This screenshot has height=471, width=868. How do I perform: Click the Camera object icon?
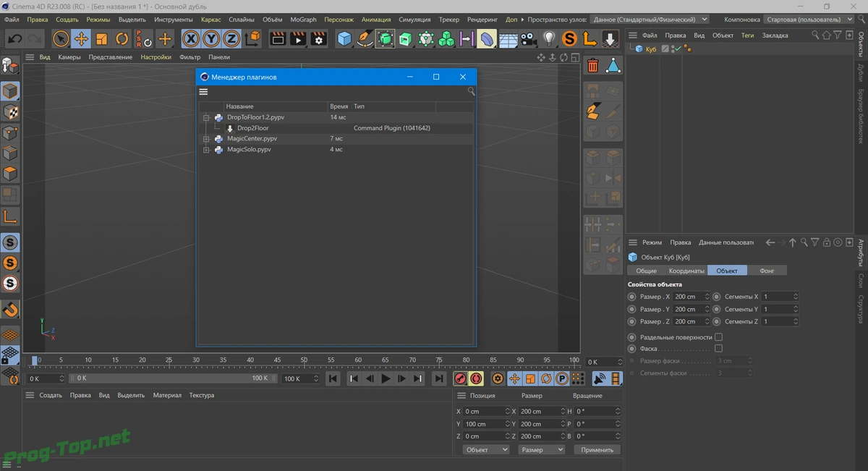[x=529, y=38]
